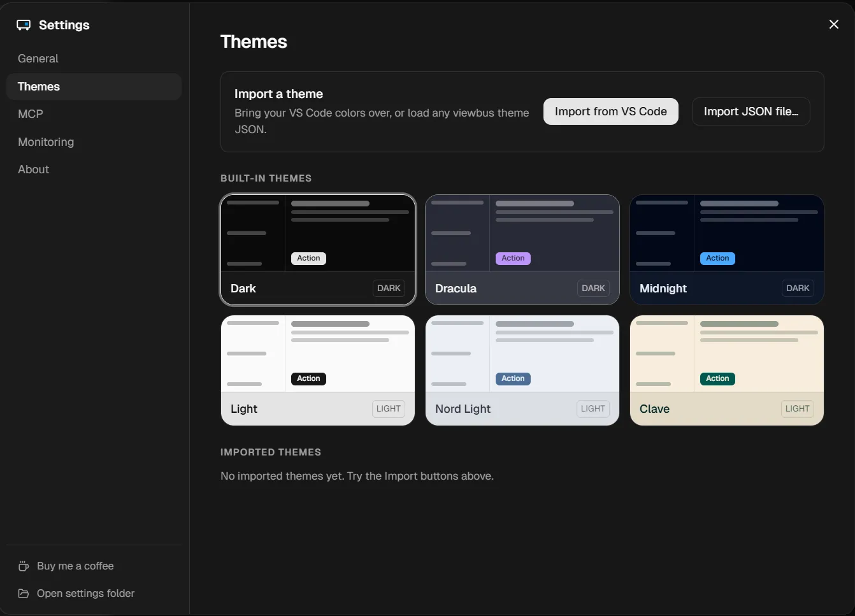The height and width of the screenshot is (616, 855).
Task: Click the Action chip in Nord Light preview
Action: pyautogui.click(x=513, y=378)
